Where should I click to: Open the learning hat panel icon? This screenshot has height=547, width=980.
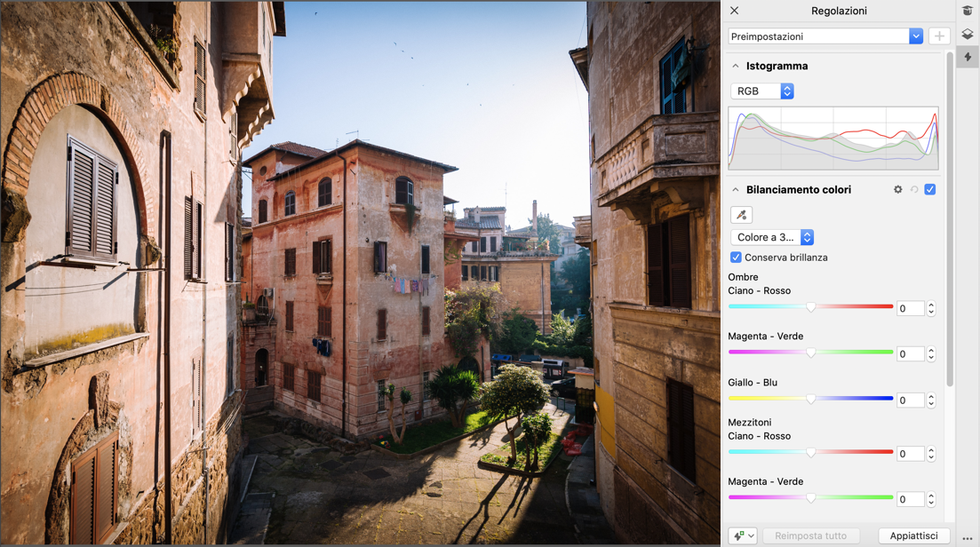(968, 11)
